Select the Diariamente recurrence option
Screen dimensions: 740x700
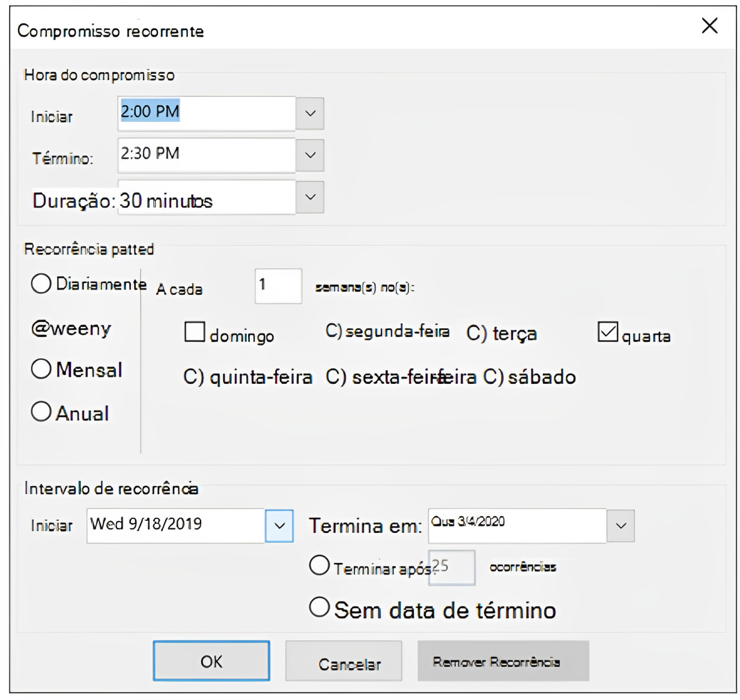click(41, 284)
